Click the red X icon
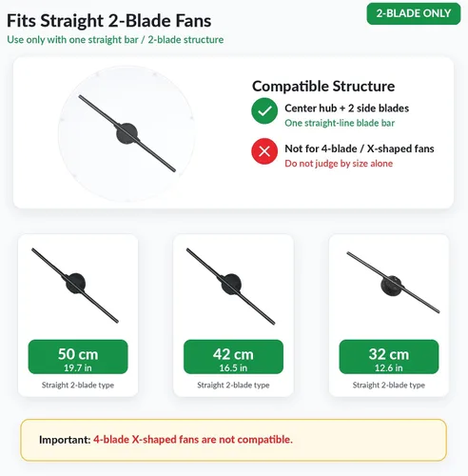Screen dimensions: 468x476 [264, 151]
